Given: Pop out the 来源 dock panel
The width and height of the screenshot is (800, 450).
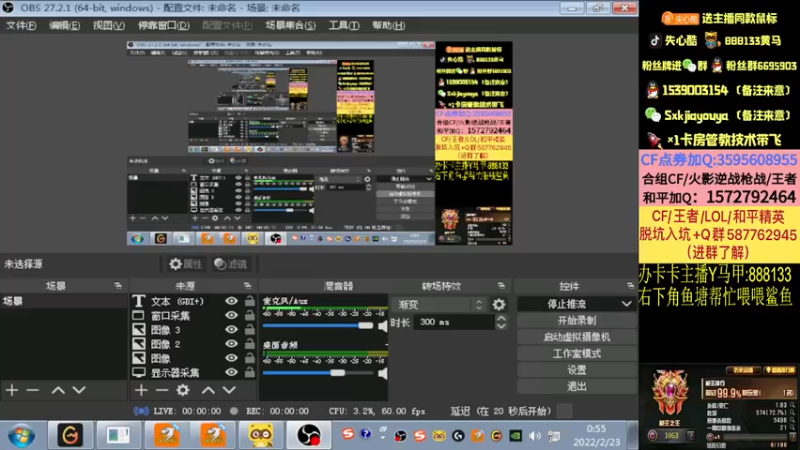Looking at the screenshot, I should (x=247, y=286).
